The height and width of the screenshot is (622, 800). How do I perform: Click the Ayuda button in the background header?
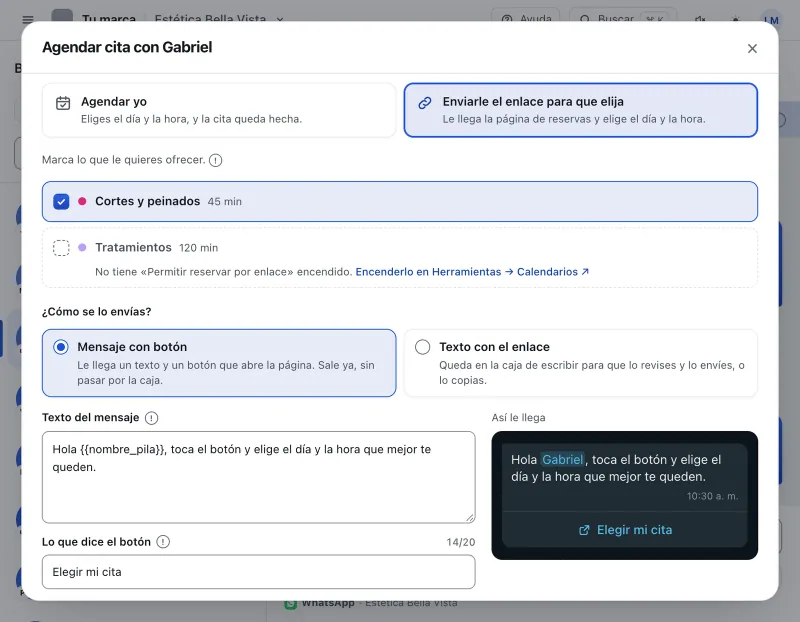pyautogui.click(x=526, y=19)
